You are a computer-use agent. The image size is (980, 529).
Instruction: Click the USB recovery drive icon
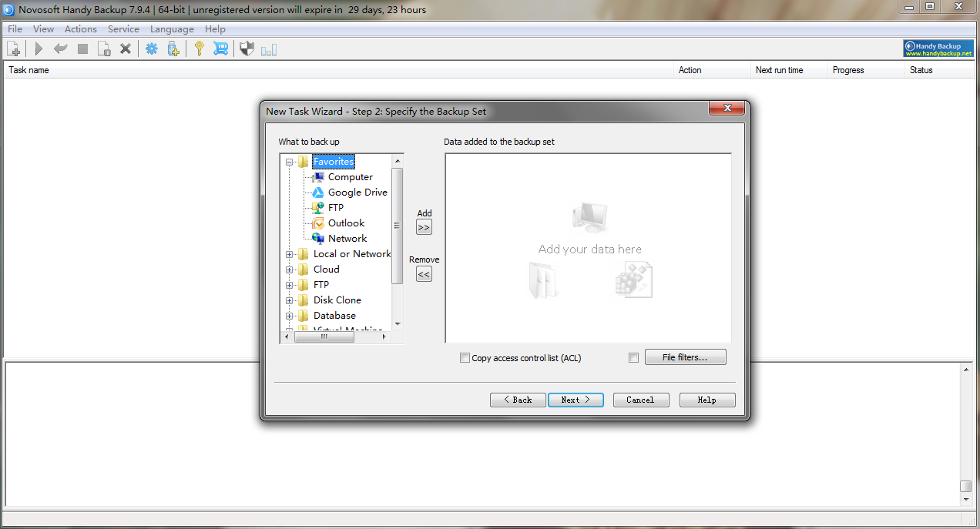tap(173, 49)
